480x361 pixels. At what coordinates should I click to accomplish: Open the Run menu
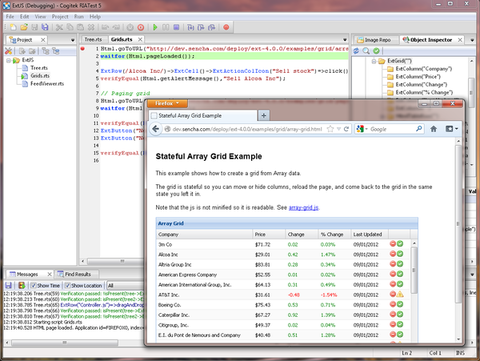[79, 16]
